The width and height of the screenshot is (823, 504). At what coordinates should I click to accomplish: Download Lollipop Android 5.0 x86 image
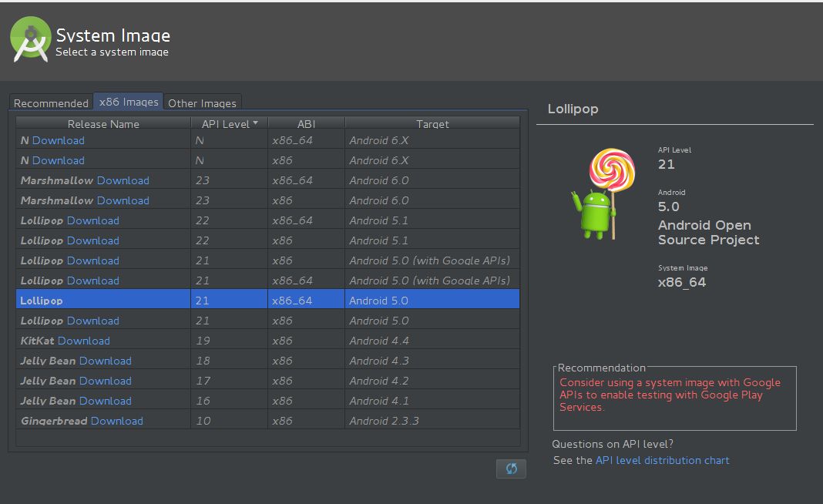[x=93, y=321]
